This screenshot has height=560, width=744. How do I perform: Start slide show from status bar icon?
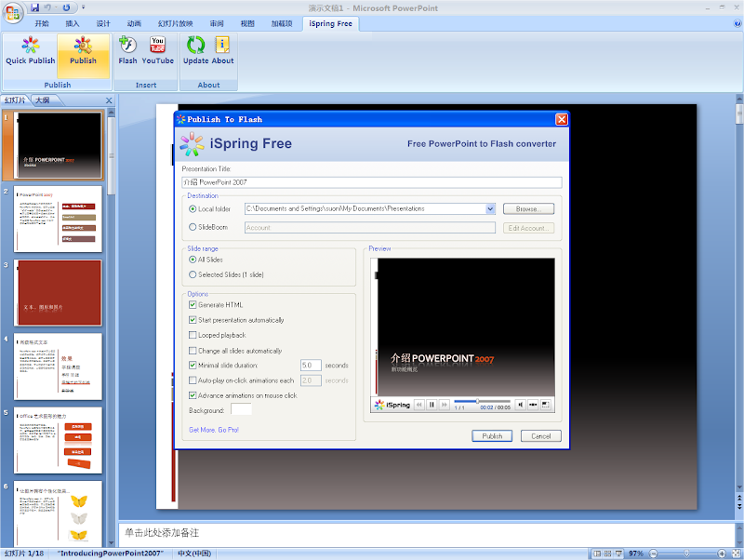[x=618, y=553]
